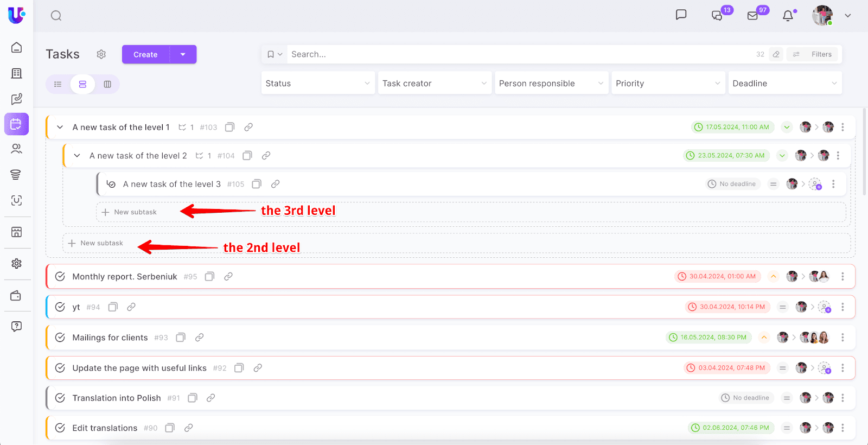Open the Status filter dropdown

(318, 84)
